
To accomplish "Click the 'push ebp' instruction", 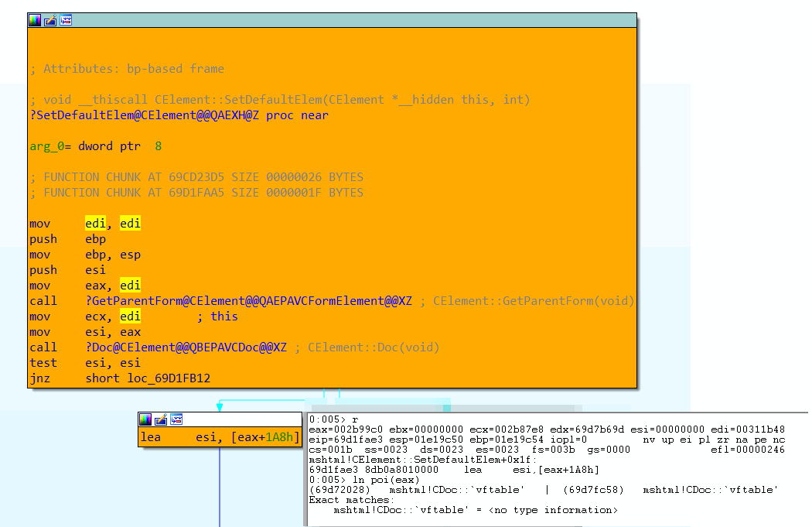I will coord(68,239).
